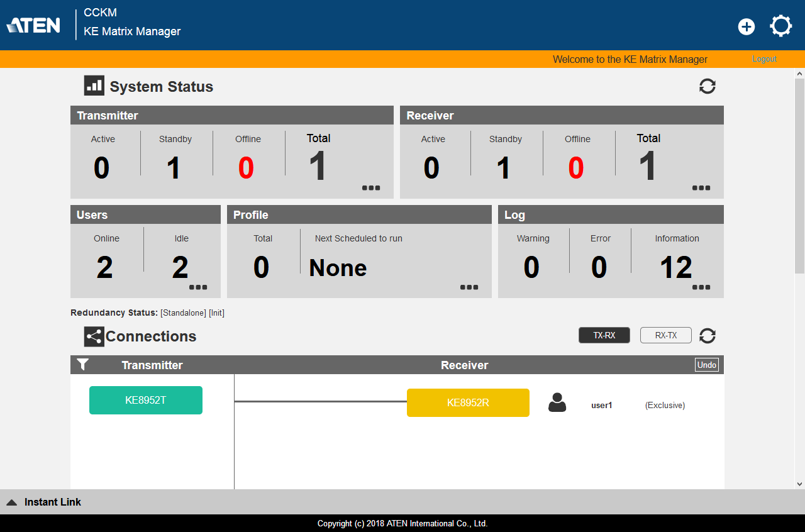
Task: Click the Transmitter Total count
Action: pos(318,166)
